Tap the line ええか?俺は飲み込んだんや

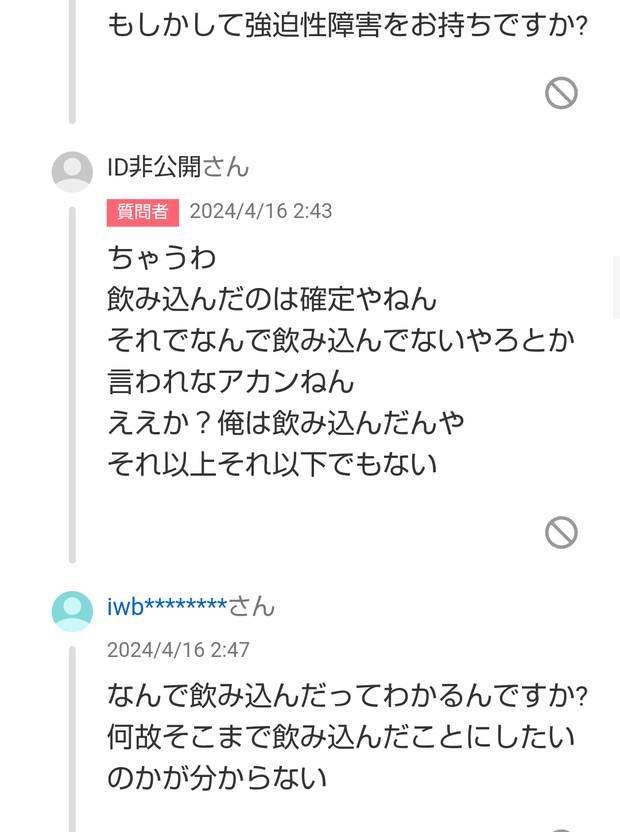pyautogui.click(x=286, y=423)
